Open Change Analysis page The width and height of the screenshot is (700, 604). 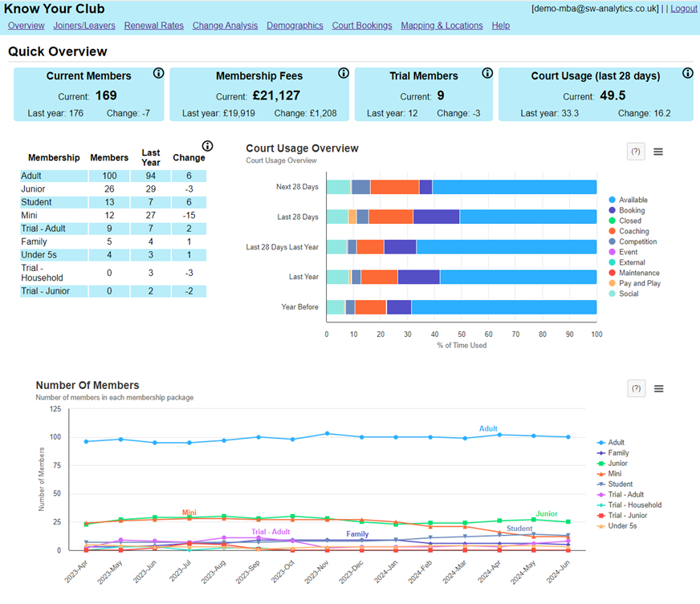[x=226, y=26]
